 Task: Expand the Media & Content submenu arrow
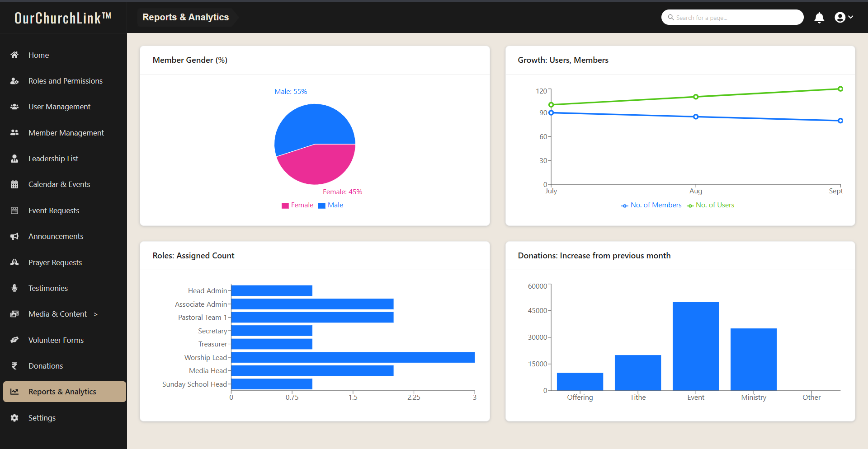pos(95,314)
